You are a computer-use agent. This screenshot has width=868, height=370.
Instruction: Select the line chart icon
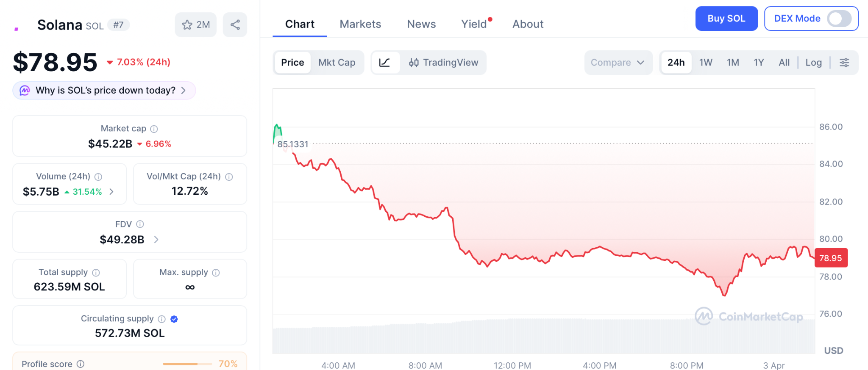[x=385, y=63]
